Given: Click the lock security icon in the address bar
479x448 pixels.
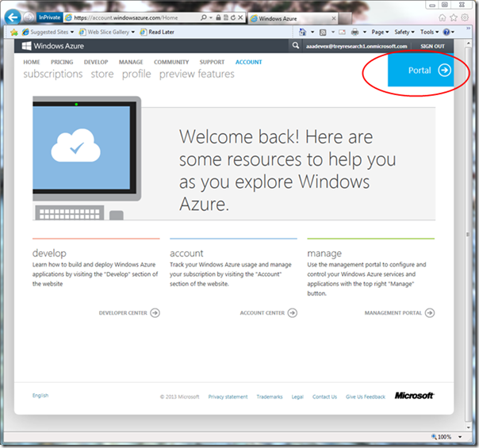Looking at the screenshot, I should pos(218,17).
